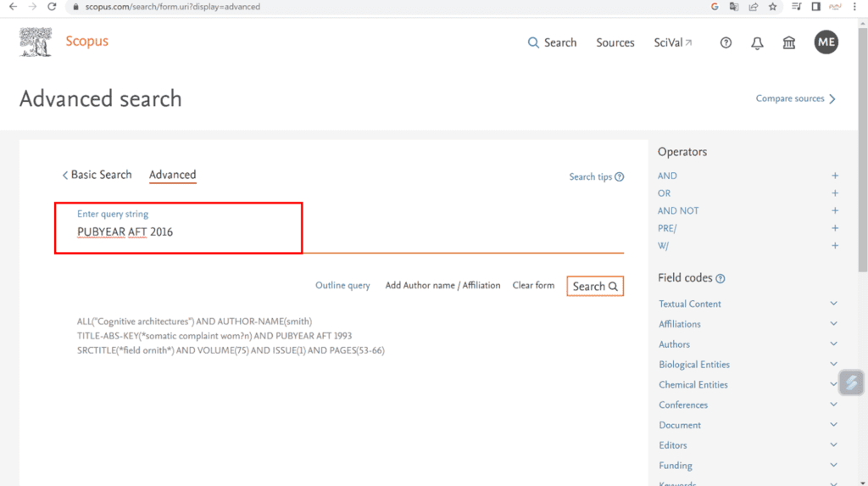Reload the page with browser refresh icon
This screenshot has height=486, width=868.
click(x=53, y=7)
